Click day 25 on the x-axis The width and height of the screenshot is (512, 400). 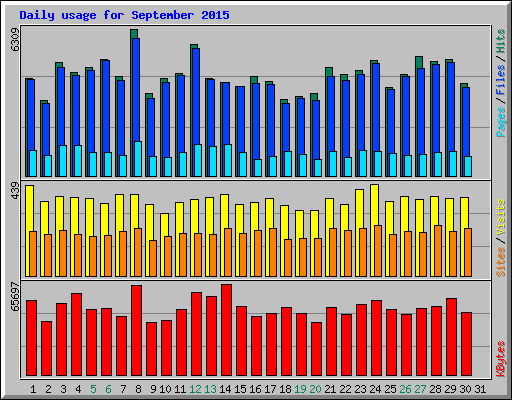(x=390, y=389)
